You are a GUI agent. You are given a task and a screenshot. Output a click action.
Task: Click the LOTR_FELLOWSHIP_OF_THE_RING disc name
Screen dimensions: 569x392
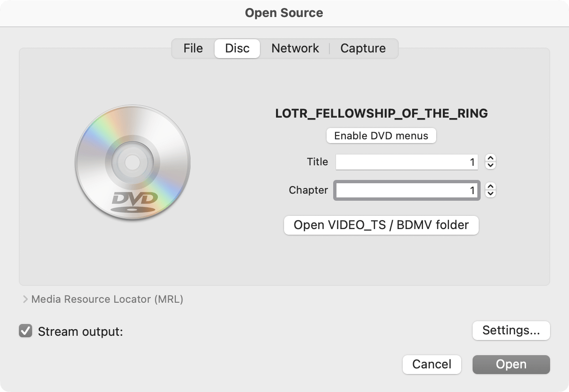(381, 113)
